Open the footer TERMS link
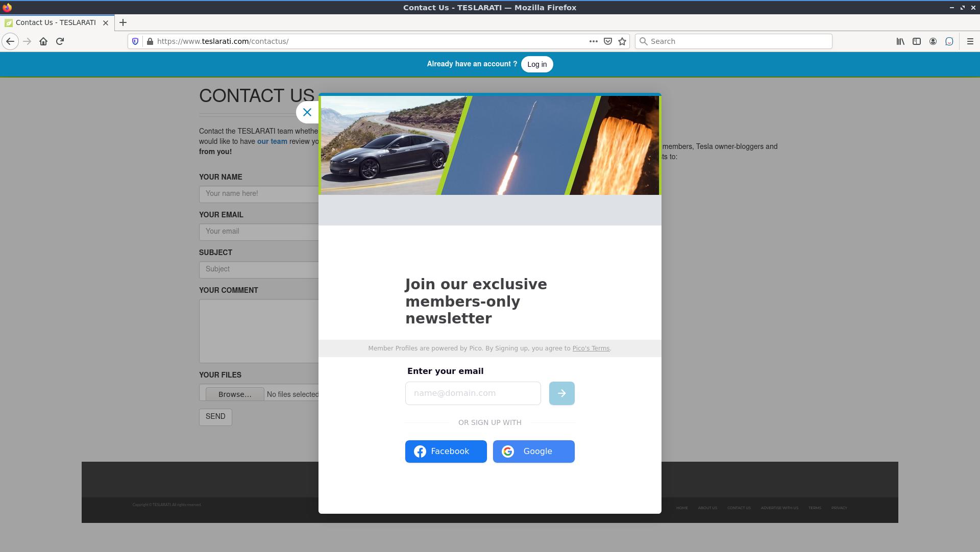This screenshot has height=552, width=980. tap(815, 508)
